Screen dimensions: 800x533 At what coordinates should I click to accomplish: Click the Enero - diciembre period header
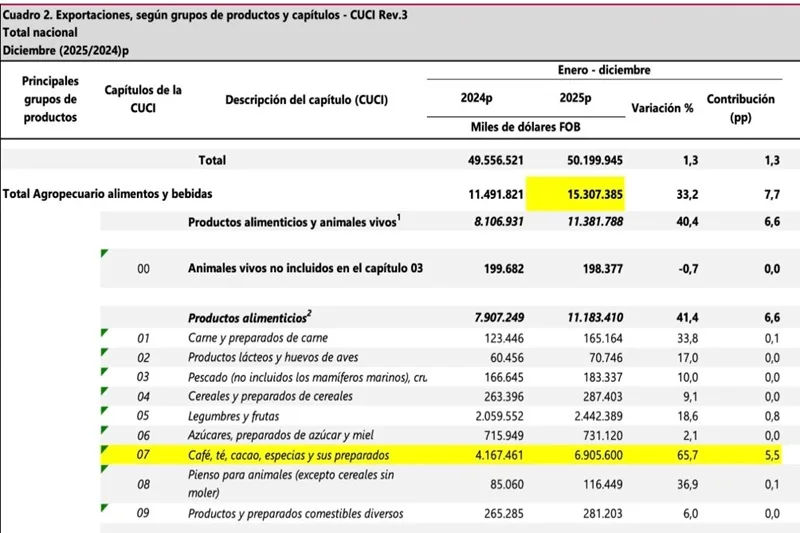[601, 69]
